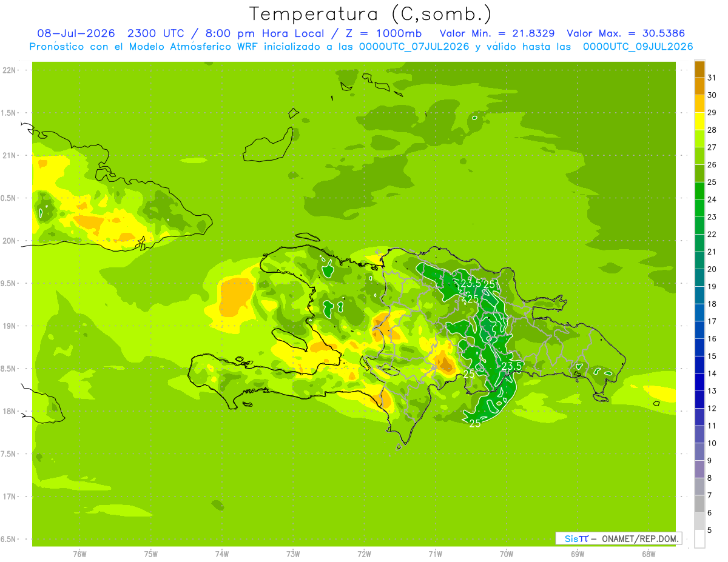This screenshot has width=728, height=562.
Task: Pick the orange colorbar segment between 30 and 31
Action: pyautogui.click(x=699, y=87)
